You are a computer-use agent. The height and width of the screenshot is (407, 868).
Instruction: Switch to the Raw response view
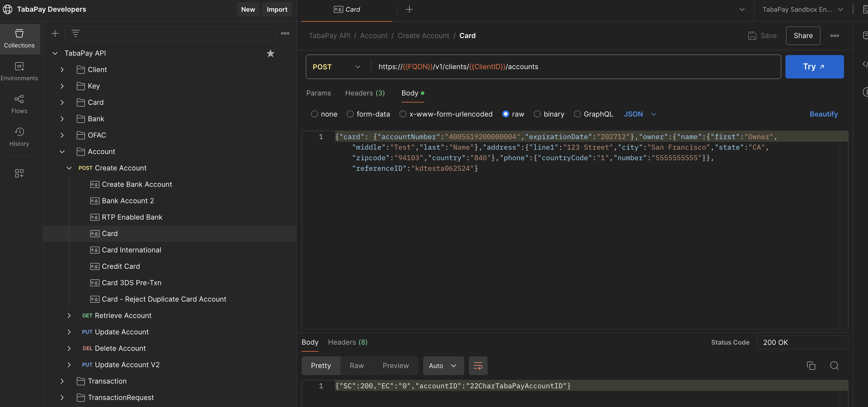[356, 365]
